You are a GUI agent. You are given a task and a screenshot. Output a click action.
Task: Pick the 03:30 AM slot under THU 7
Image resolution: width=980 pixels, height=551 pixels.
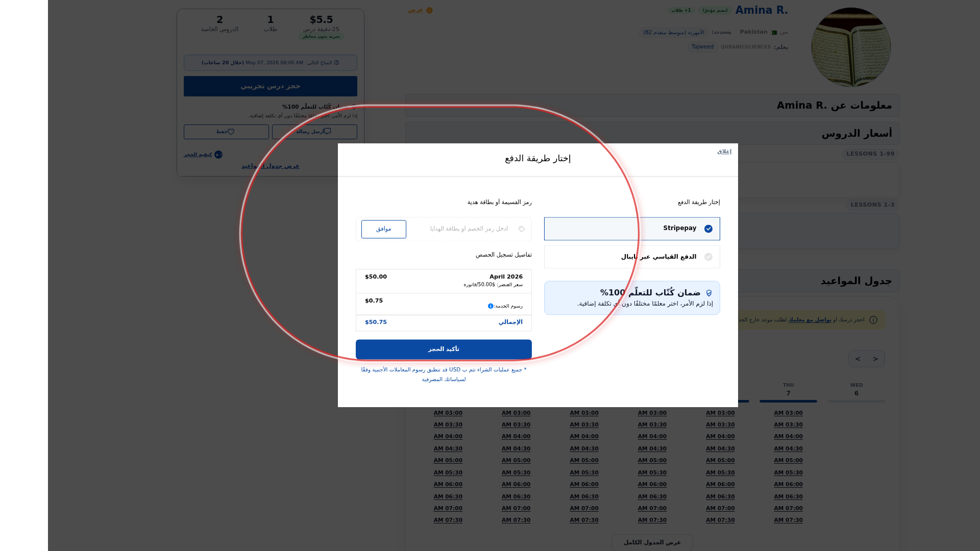[x=788, y=425]
